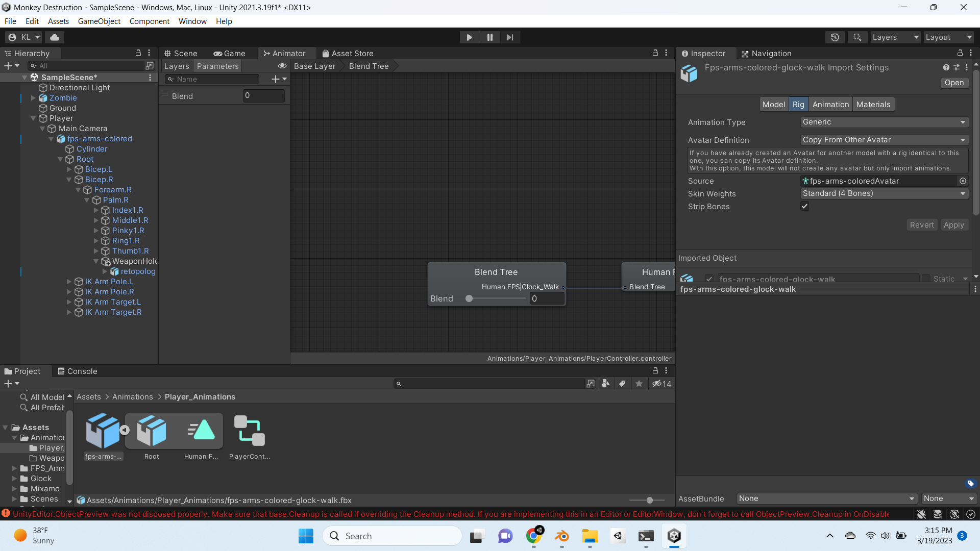Click the plus icon to add an Animator parameter
This screenshot has width=980, height=551.
pyautogui.click(x=276, y=79)
